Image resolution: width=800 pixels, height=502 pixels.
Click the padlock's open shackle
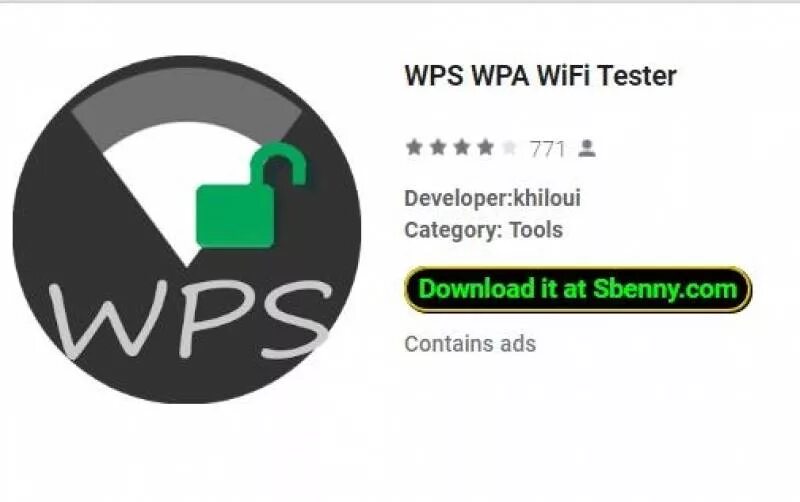278,164
